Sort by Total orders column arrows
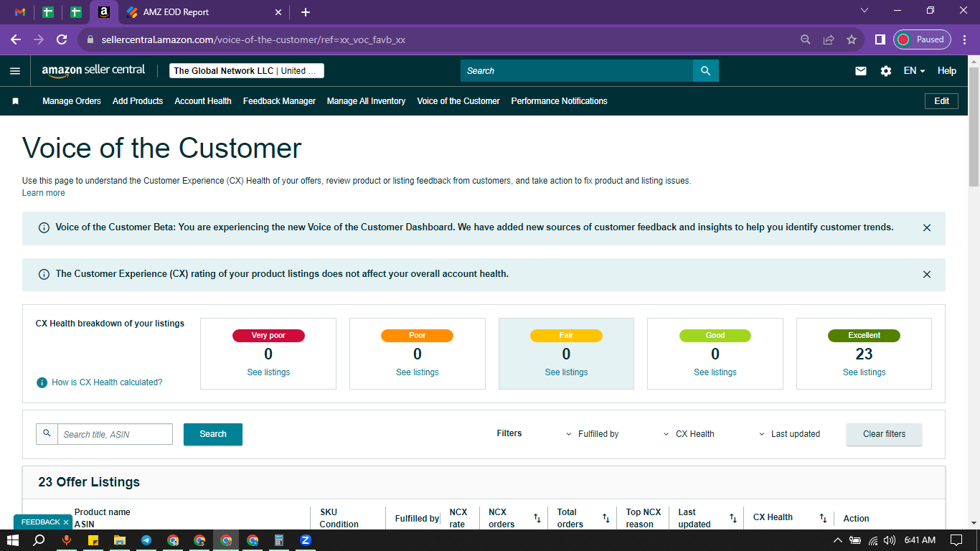Screen dimensions: 980x551 [x=606, y=518]
